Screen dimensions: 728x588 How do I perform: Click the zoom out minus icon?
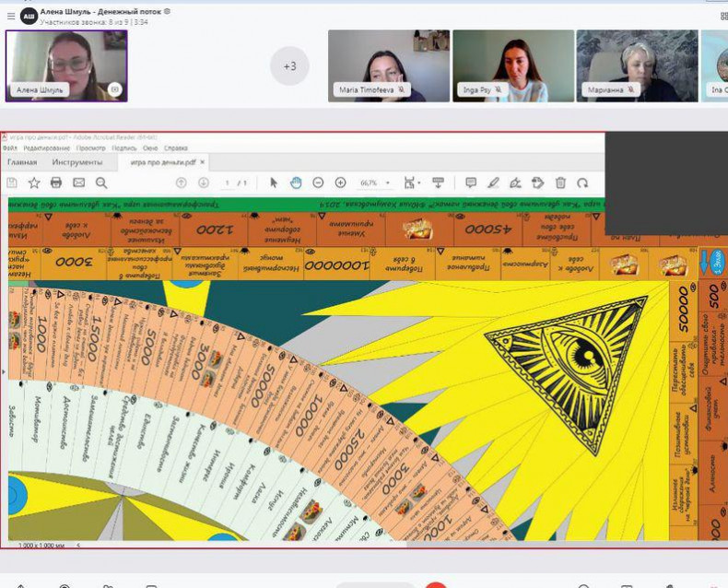[318, 182]
